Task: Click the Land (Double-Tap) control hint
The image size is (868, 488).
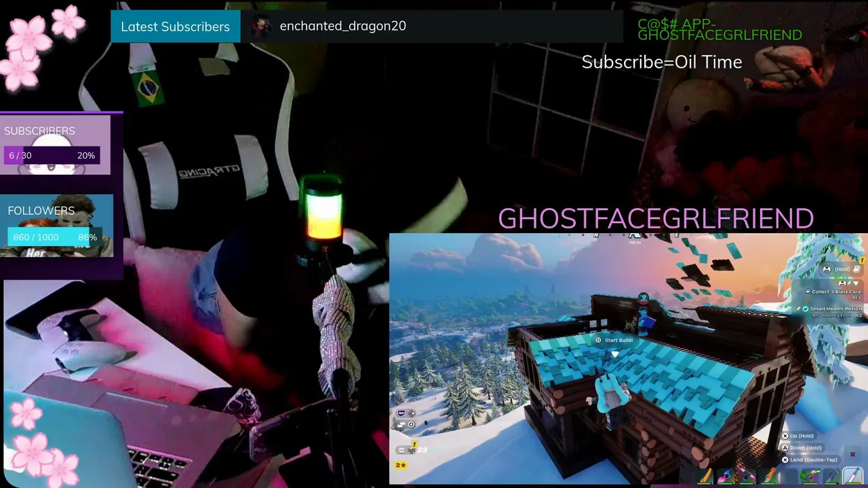Action: (810, 460)
